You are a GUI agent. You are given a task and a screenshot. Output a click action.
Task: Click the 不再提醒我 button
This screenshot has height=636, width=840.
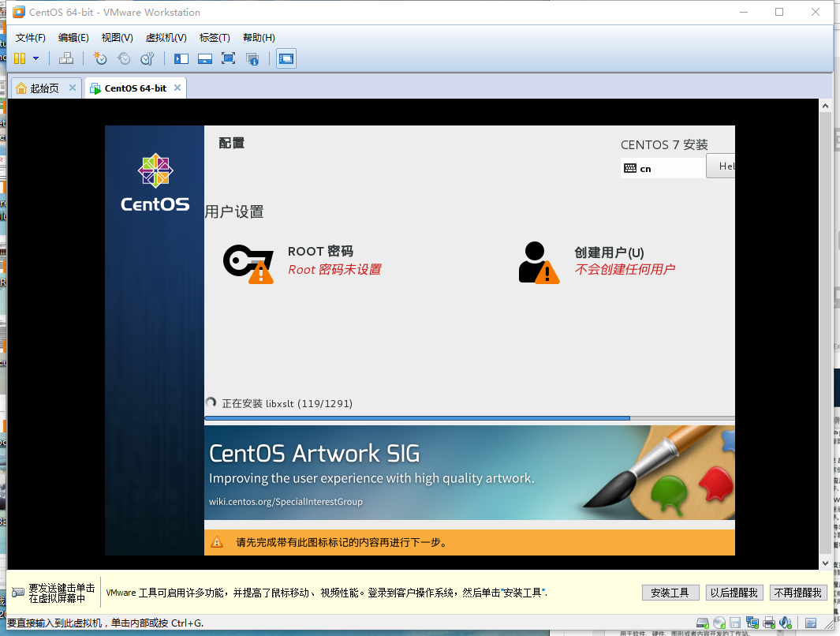797,593
